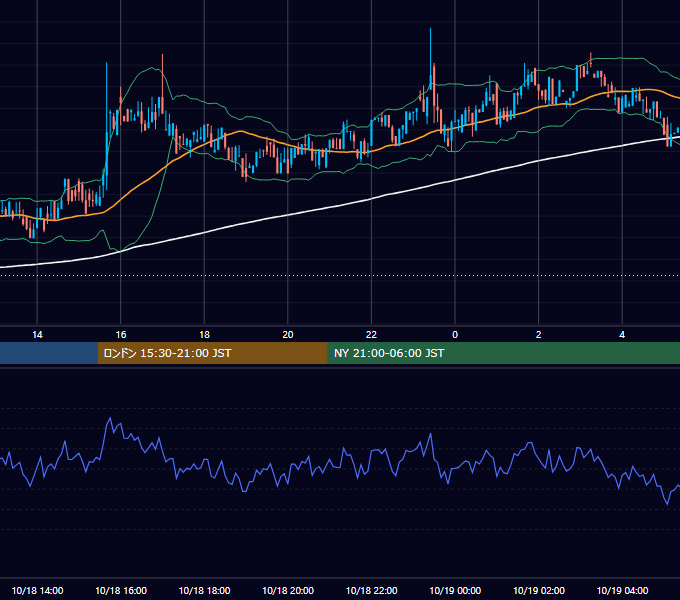The height and width of the screenshot is (600, 680).
Task: Click the 10/19 04:00 time label
Action: 622,590
